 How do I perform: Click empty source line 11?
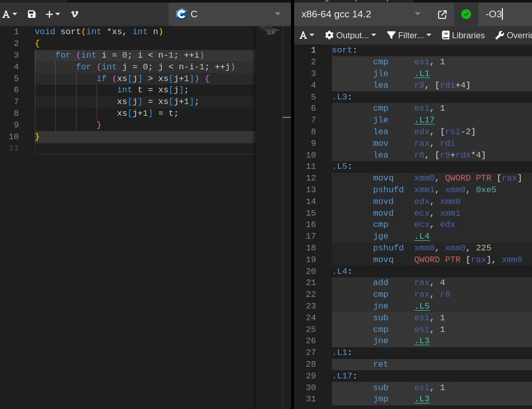tap(145, 148)
